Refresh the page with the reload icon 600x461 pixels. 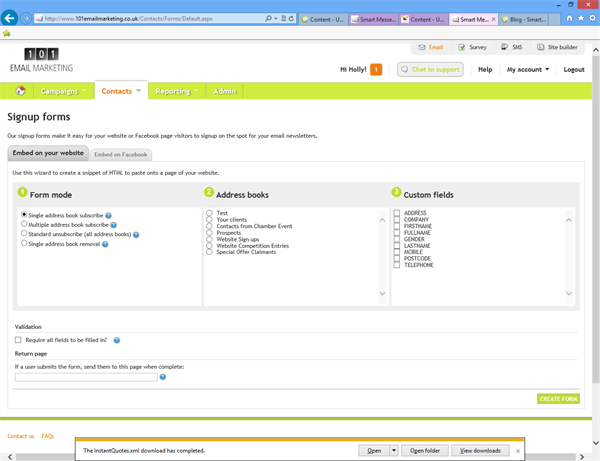(291, 18)
